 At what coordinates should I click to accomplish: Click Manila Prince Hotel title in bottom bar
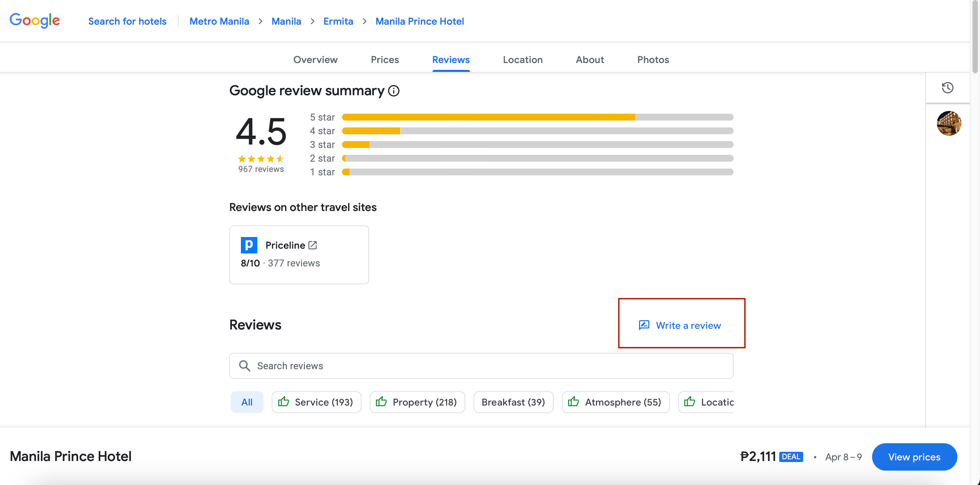(71, 456)
